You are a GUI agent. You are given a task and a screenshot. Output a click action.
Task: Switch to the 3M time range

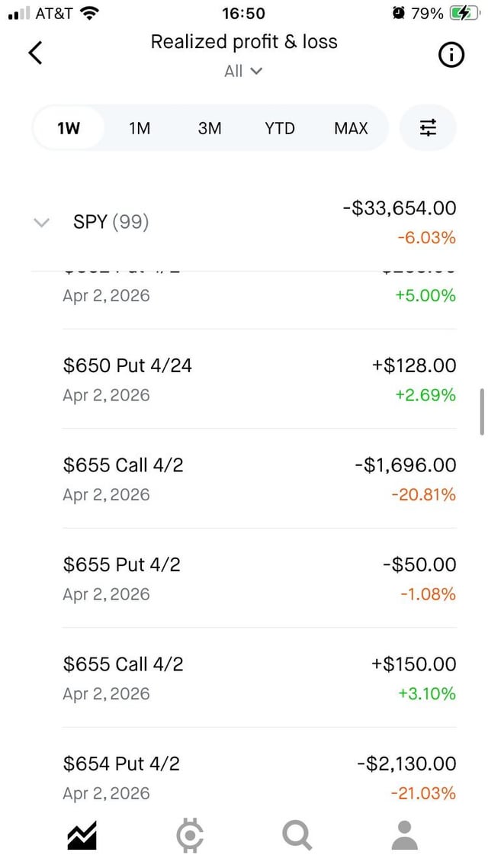(x=210, y=128)
